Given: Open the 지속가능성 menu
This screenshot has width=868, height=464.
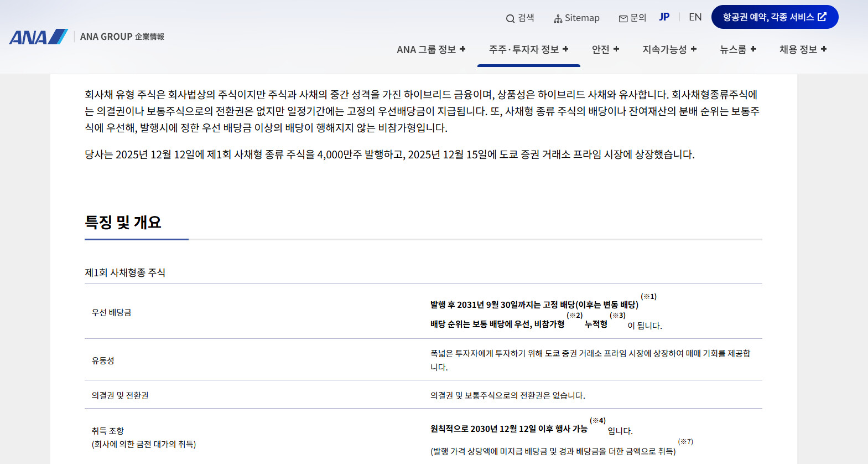Looking at the screenshot, I should pyautogui.click(x=669, y=49).
